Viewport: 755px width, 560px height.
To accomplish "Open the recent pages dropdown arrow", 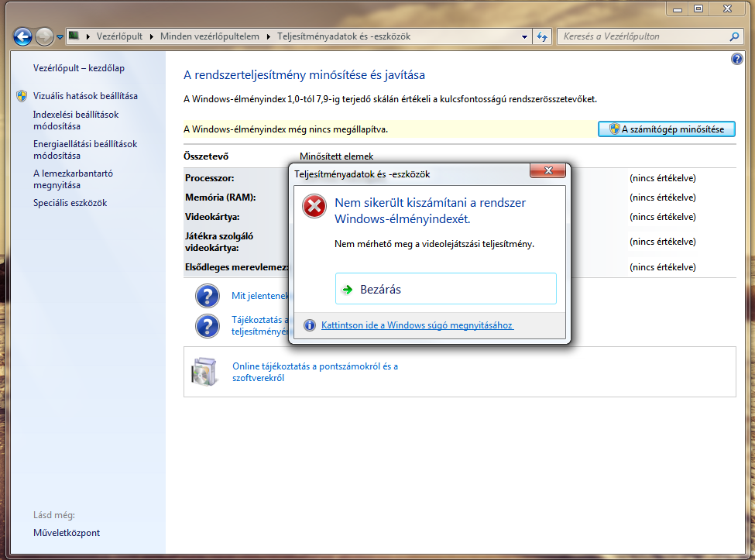I will (60, 36).
